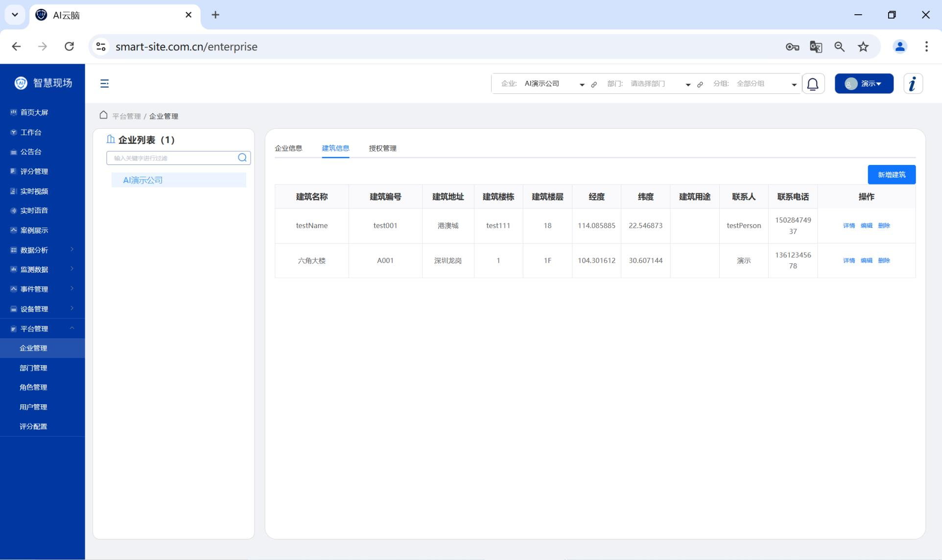
Task: Click the 智慧现场 logo icon
Action: (21, 83)
